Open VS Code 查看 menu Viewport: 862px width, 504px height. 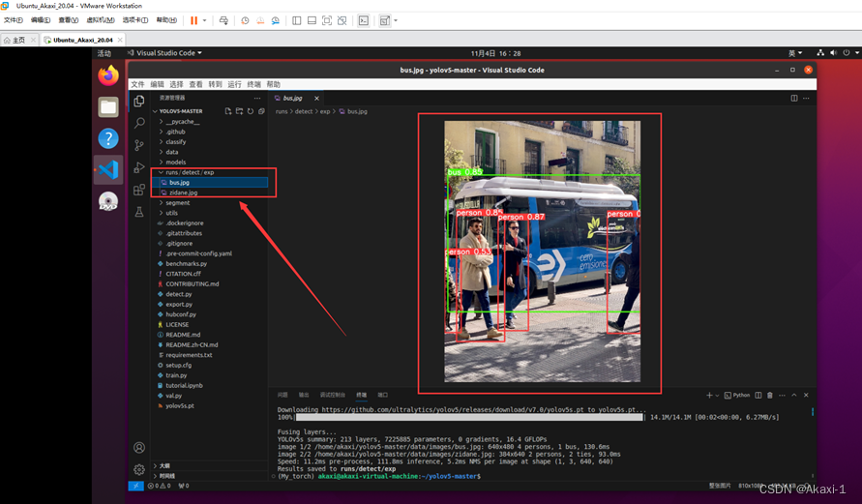[195, 84]
